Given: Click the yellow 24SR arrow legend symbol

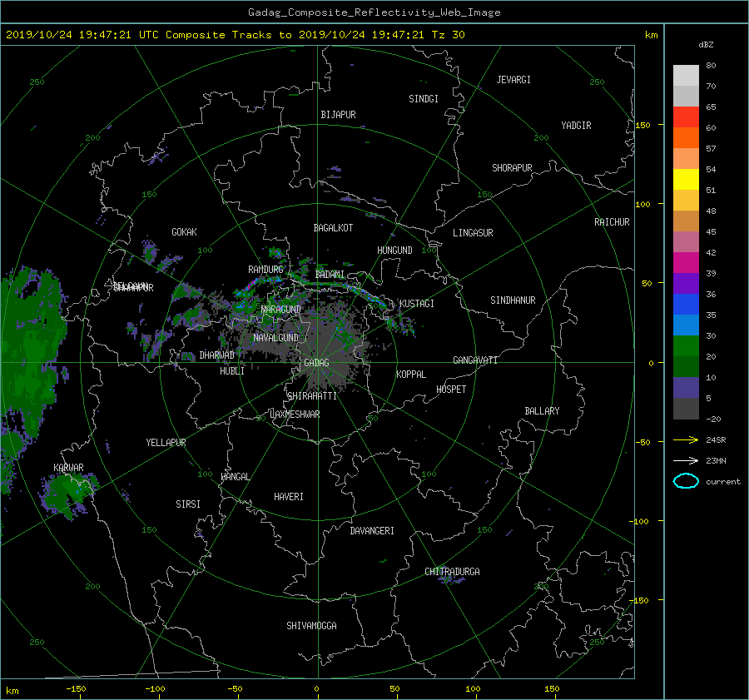Looking at the screenshot, I should (686, 439).
